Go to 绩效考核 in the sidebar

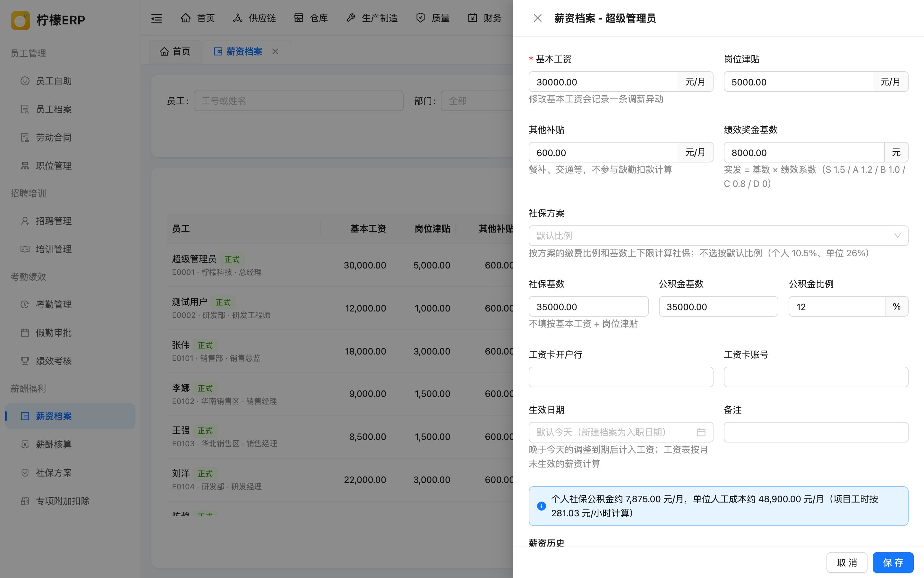70,361
